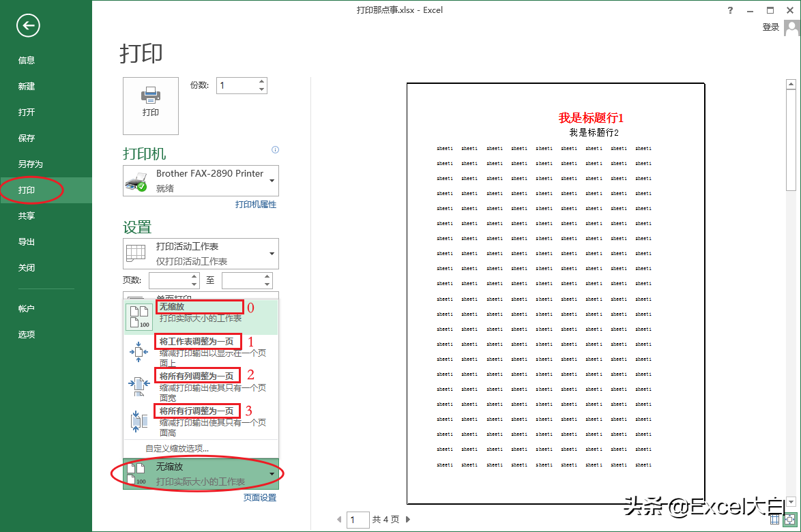The width and height of the screenshot is (801, 532).
Task: Click the fit-all-rows icon
Action: [139, 422]
